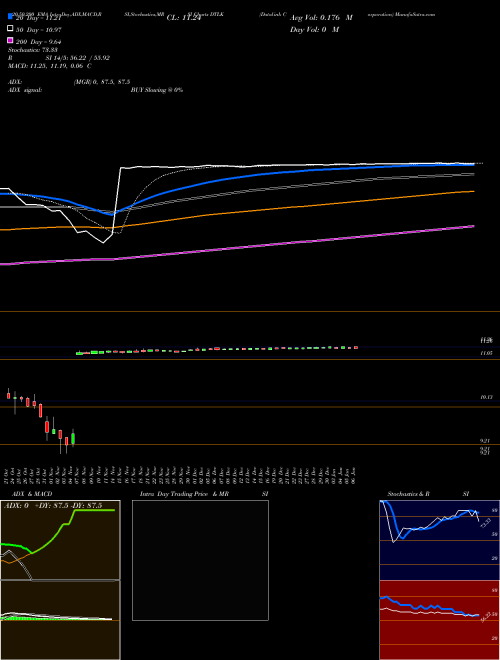The image size is (500, 660).
Task: Click the last red candle on the right end
Action: click(356, 347)
